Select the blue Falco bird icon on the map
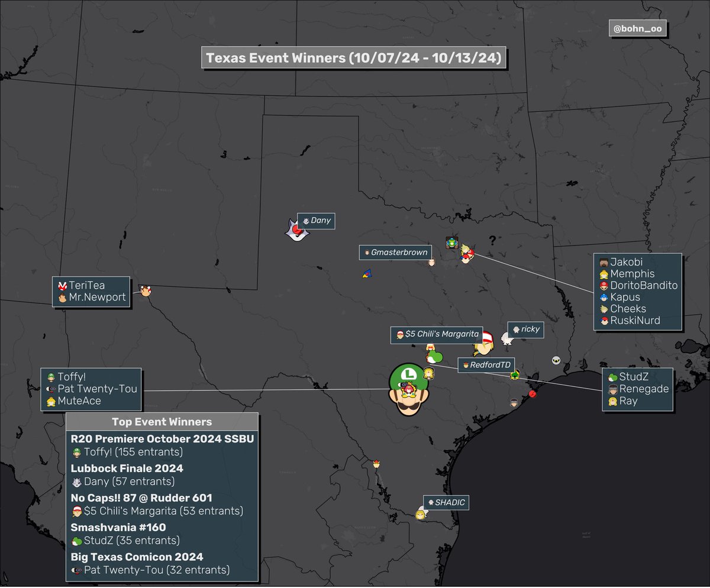Viewport: 710px width, 588px height. point(367,273)
